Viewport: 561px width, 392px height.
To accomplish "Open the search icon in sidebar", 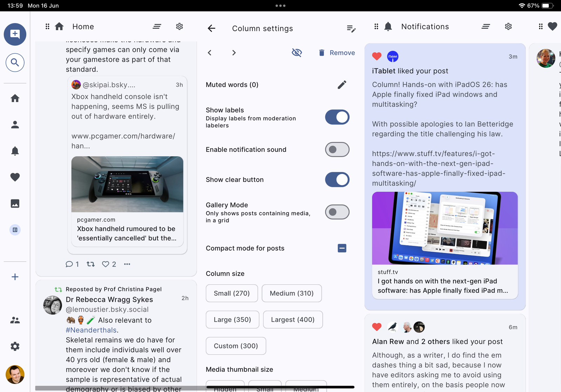I will (15, 62).
